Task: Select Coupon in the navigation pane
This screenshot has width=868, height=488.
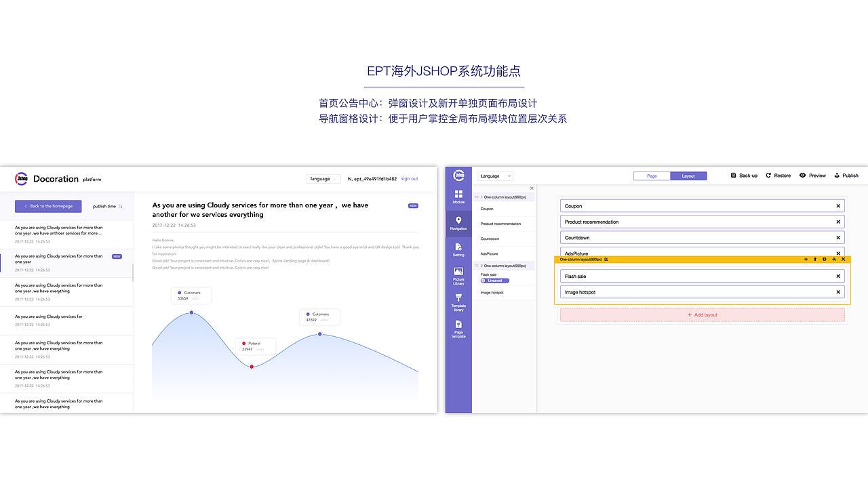Action: [487, 209]
